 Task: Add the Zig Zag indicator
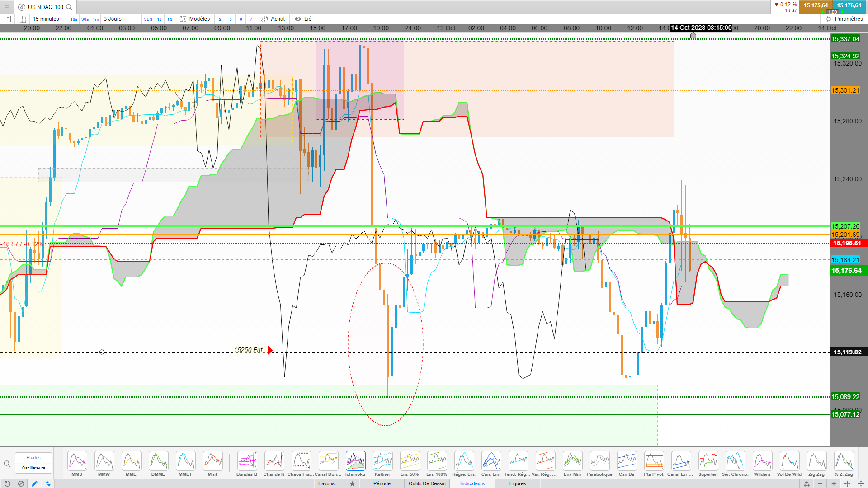coord(816,461)
